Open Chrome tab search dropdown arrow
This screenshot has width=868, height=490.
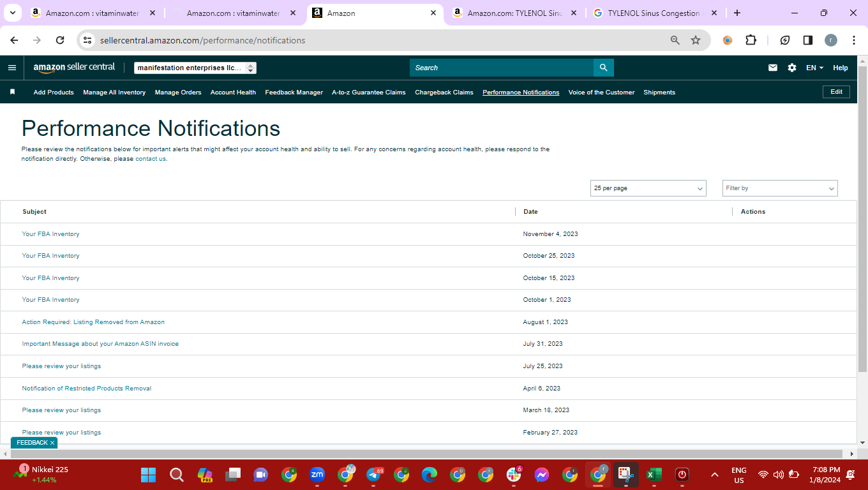(13, 13)
